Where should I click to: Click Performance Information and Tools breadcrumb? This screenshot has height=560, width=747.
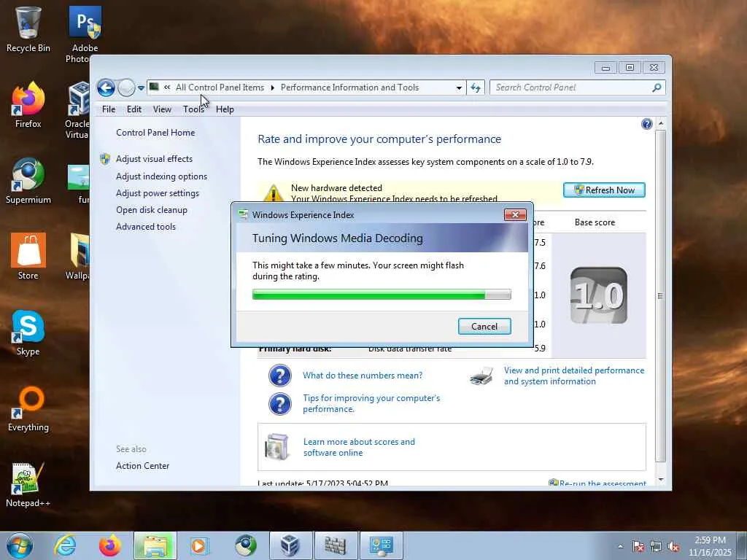click(349, 87)
